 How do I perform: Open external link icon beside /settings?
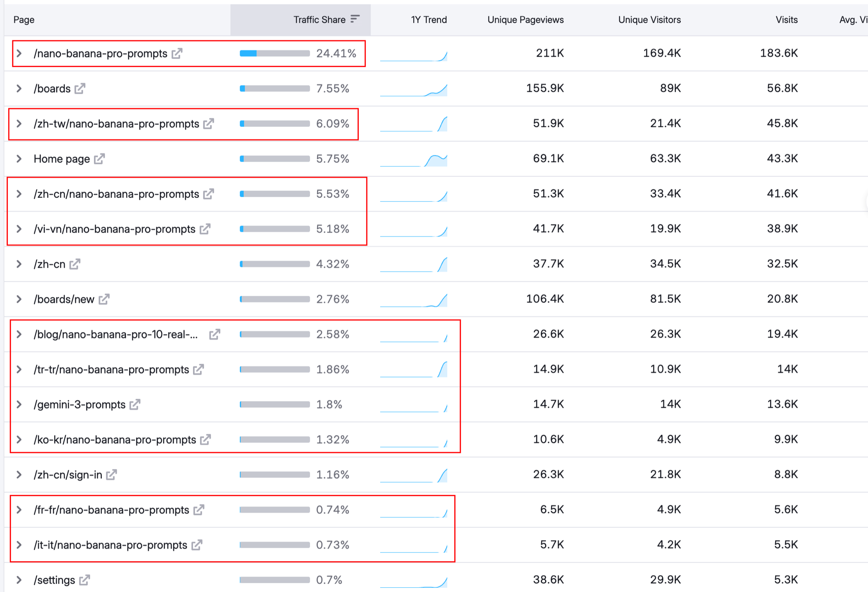[84, 580]
